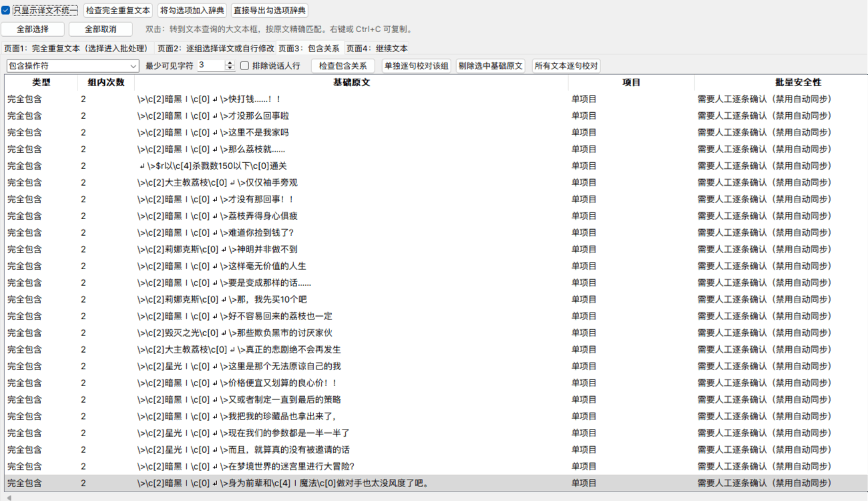
Task: Click the 剔除选中基础原文 button
Action: [491, 66]
